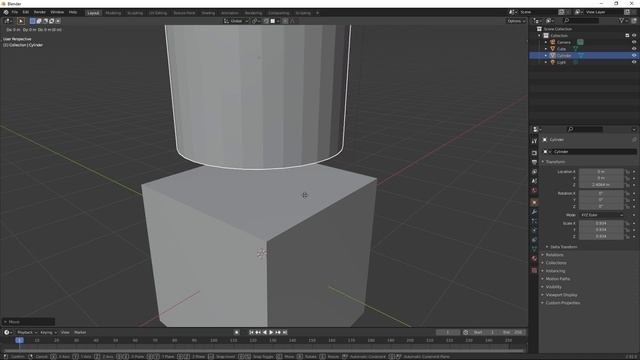The width and height of the screenshot is (640, 360).
Task: Click the outliner search field
Action: pos(580,20)
